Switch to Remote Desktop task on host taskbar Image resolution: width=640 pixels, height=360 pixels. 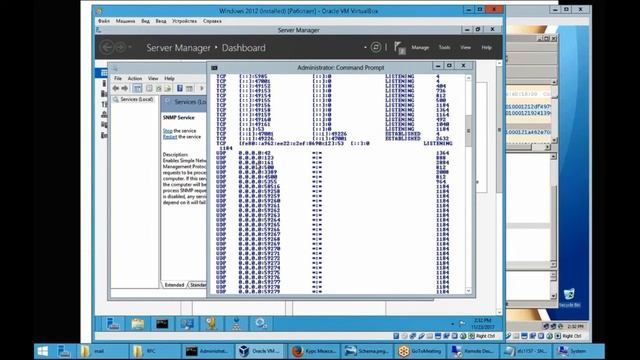click(x=472, y=351)
